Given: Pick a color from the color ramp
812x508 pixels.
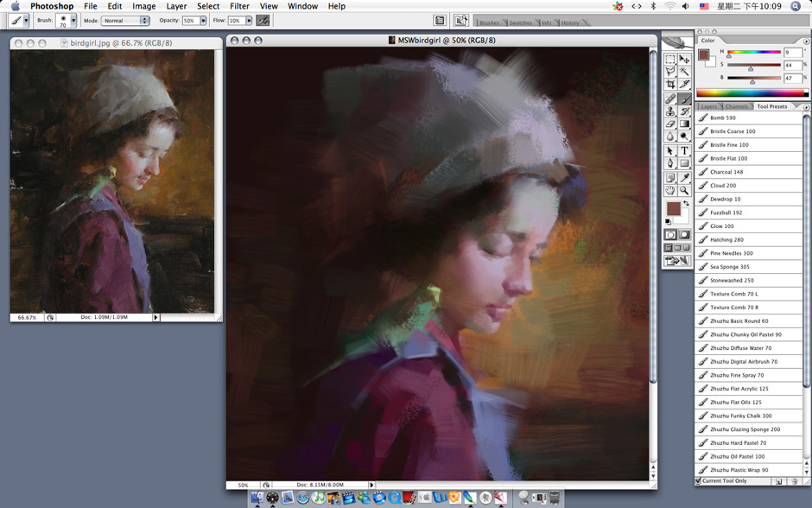Looking at the screenshot, I should [752, 93].
